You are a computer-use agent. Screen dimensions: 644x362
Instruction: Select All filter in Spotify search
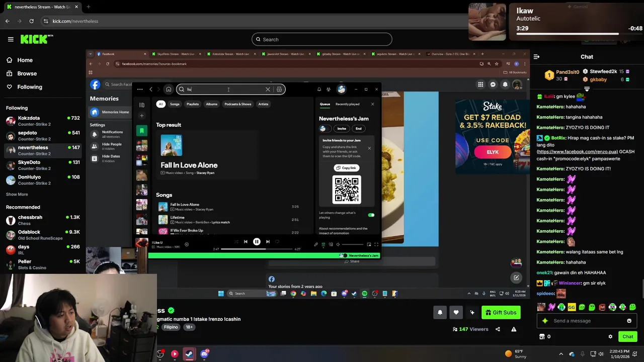tap(160, 104)
